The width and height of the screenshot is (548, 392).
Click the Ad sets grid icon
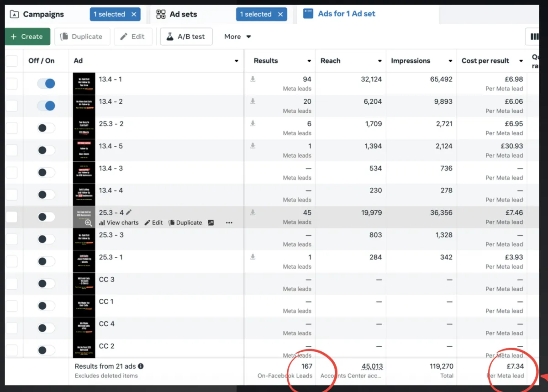161,14
